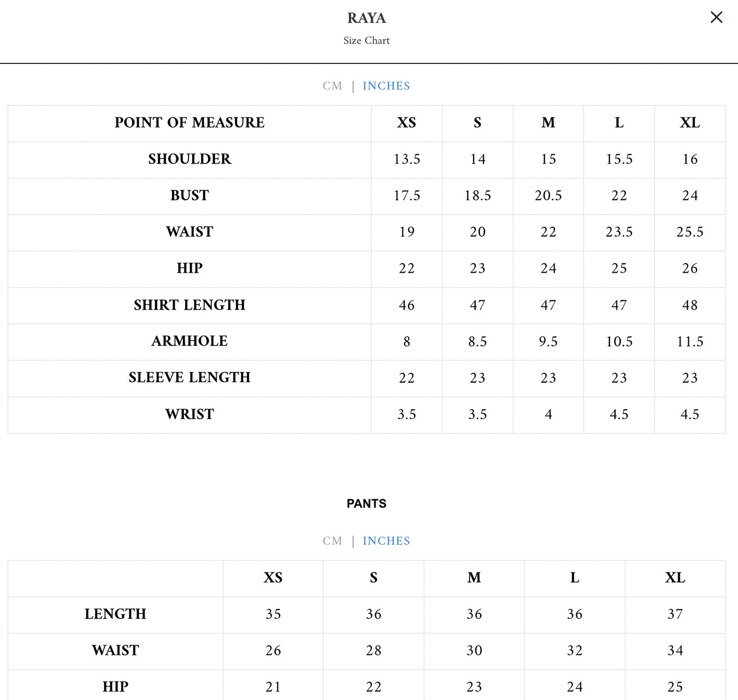738x700 pixels.
Task: Click the shoulder value 13.5 for XS
Action: pos(407,159)
